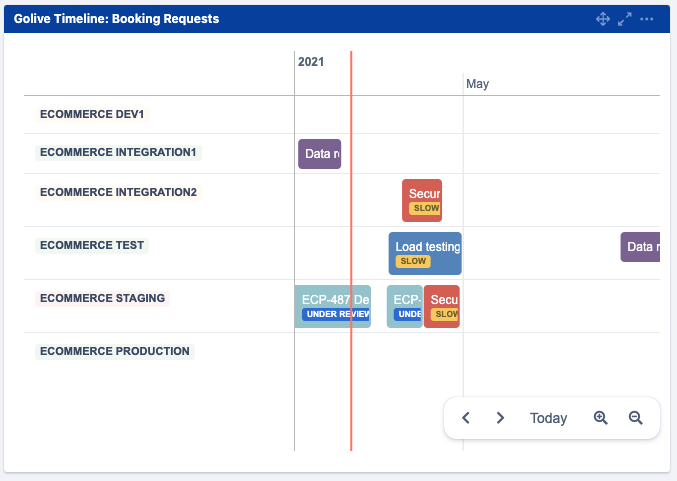Maximize the gadget with the expand icon

click(625, 19)
